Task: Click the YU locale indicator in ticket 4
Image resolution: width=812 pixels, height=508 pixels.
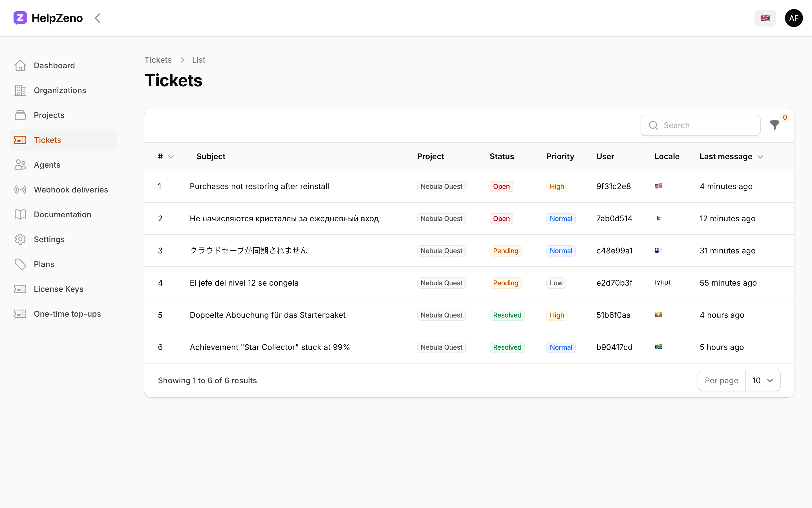Action: (x=662, y=283)
